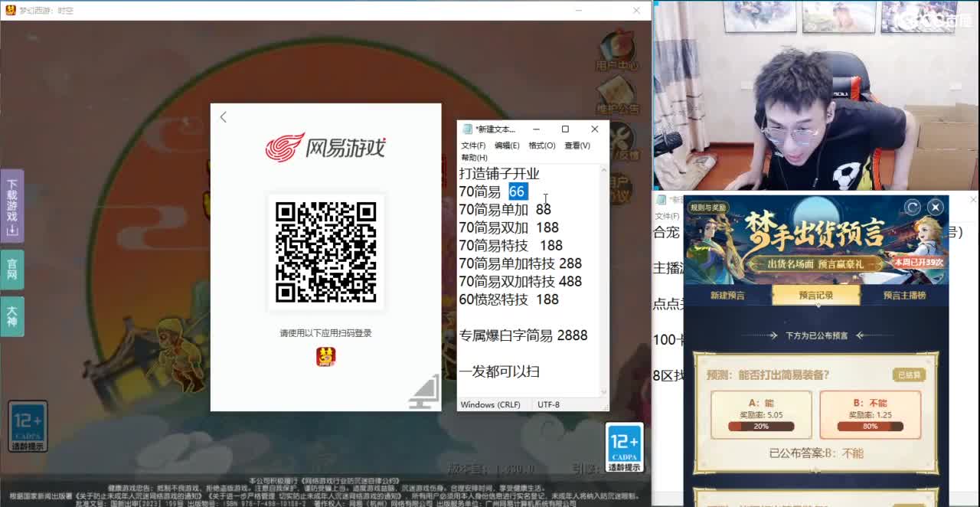
Task: Close the 梦手出货预言 panel
Action: click(x=935, y=207)
